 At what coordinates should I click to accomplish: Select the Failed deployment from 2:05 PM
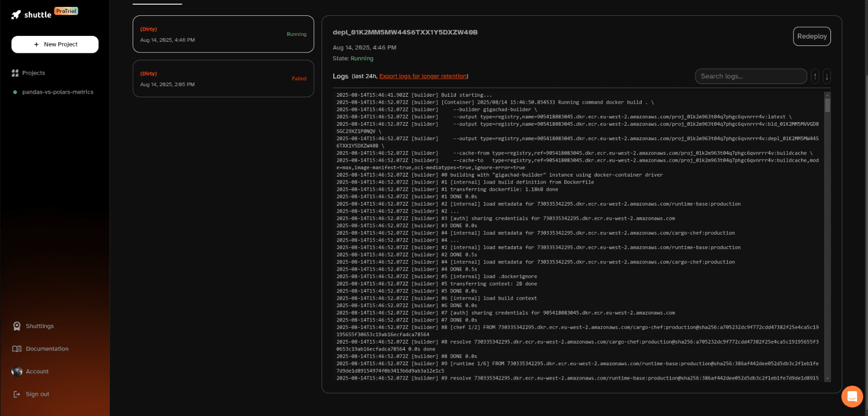pos(223,79)
